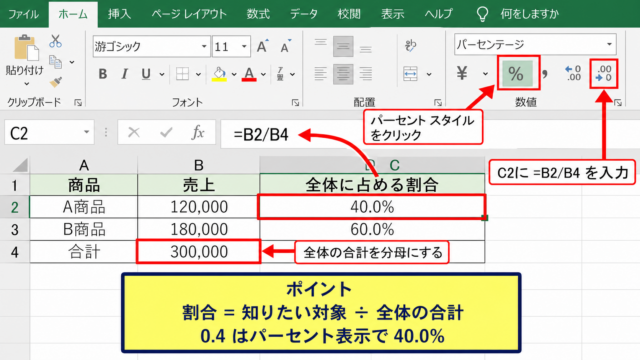
Task: Switch to the 数式 tab
Action: 258,14
